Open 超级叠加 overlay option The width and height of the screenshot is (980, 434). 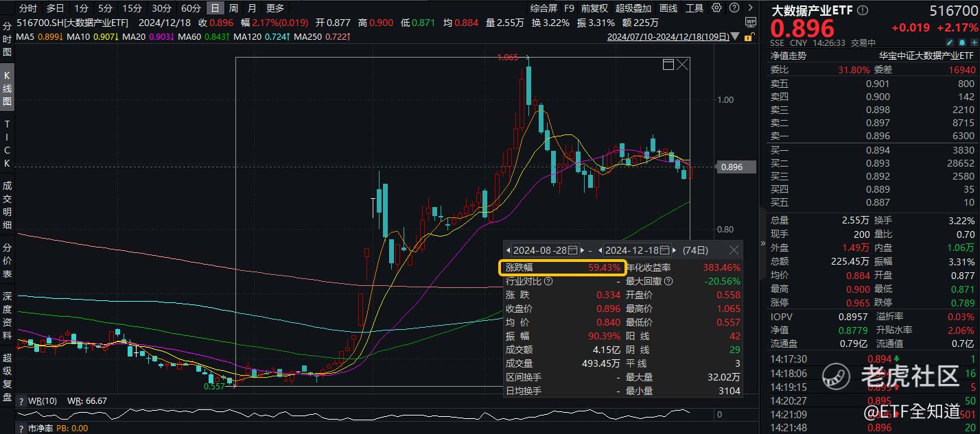pyautogui.click(x=633, y=8)
